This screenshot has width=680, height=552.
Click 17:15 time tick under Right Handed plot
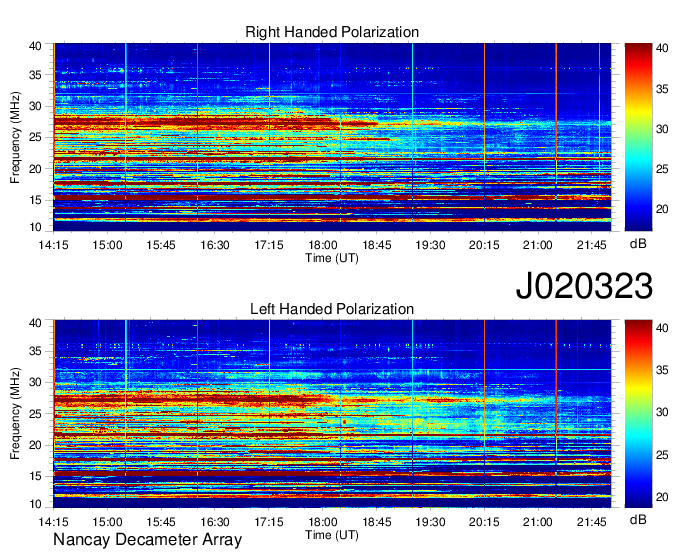tap(269, 245)
